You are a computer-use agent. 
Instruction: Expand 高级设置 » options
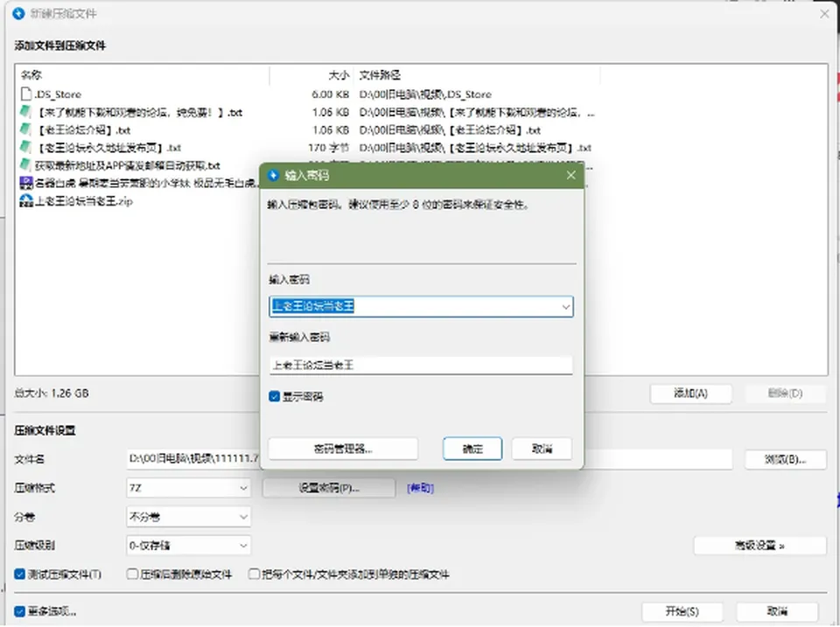tap(759, 546)
